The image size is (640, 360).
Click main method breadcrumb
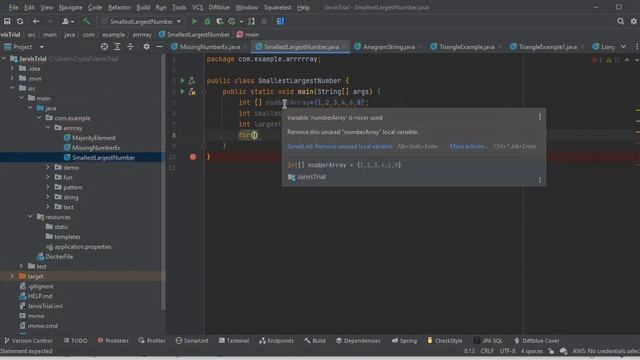248,35
